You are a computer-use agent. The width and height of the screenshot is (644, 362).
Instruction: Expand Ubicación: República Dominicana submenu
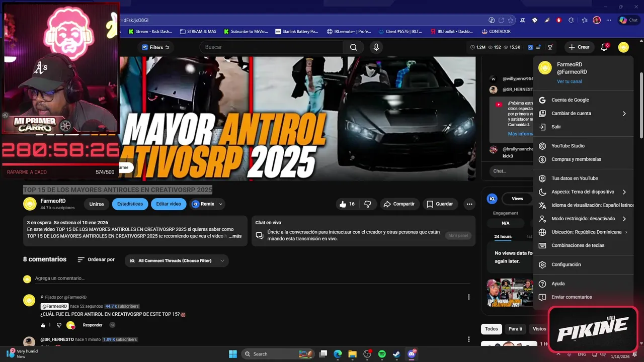pos(583,232)
